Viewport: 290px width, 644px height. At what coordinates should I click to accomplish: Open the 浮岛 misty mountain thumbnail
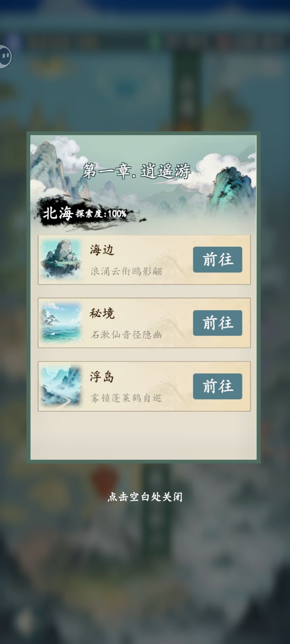pos(61,386)
